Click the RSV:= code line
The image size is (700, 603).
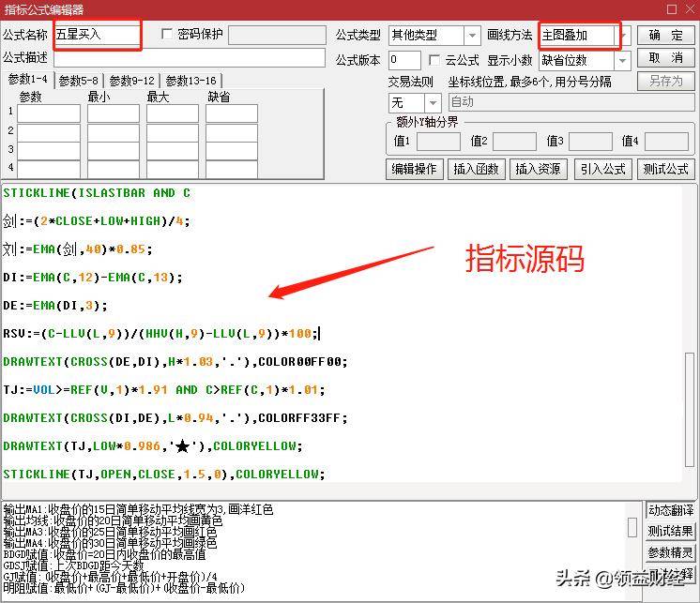160,334
